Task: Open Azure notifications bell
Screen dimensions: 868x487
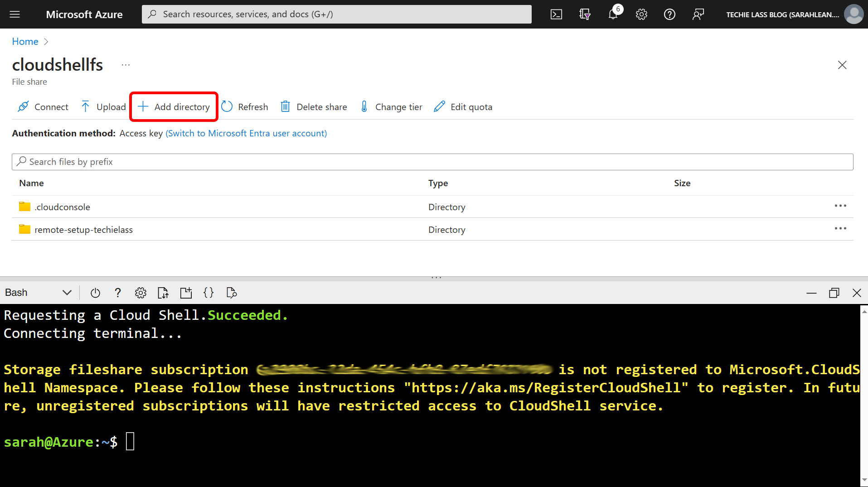Action: click(613, 14)
